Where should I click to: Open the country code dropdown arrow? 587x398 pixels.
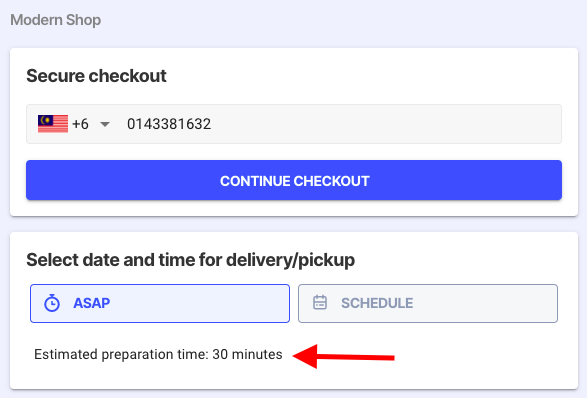click(105, 124)
